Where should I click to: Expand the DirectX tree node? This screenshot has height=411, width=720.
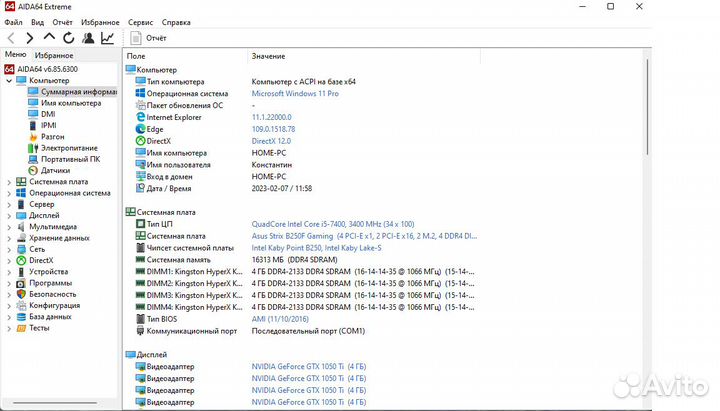tap(9, 261)
